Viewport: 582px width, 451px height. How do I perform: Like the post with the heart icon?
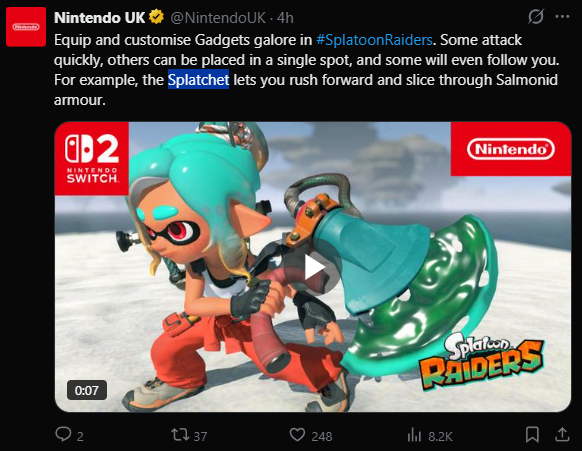pyautogui.click(x=297, y=434)
